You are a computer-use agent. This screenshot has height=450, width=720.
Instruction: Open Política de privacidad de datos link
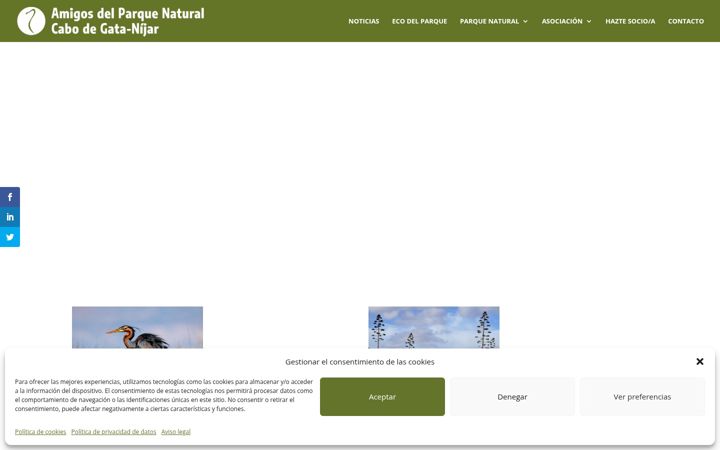click(113, 432)
